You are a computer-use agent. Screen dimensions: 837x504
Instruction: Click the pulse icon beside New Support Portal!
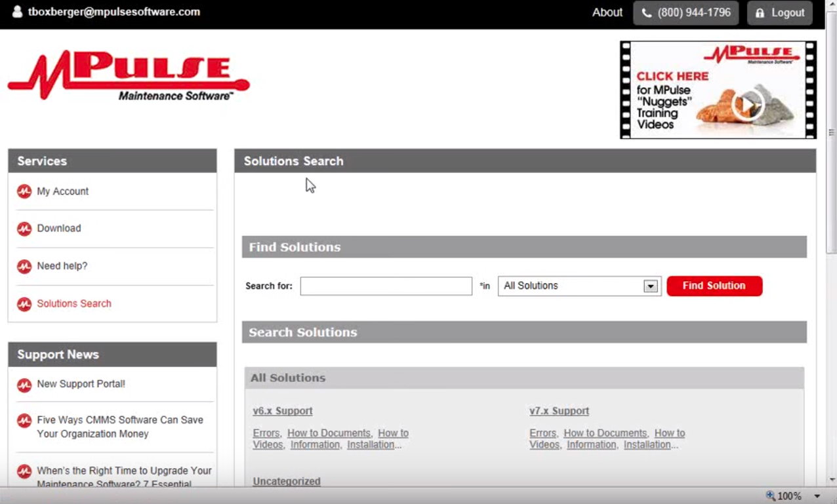(24, 385)
